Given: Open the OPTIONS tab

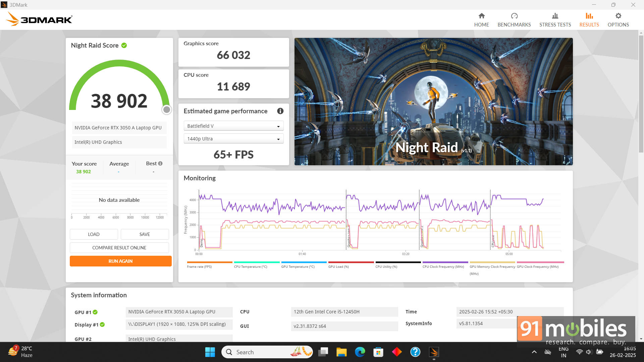Looking at the screenshot, I should [618, 20].
